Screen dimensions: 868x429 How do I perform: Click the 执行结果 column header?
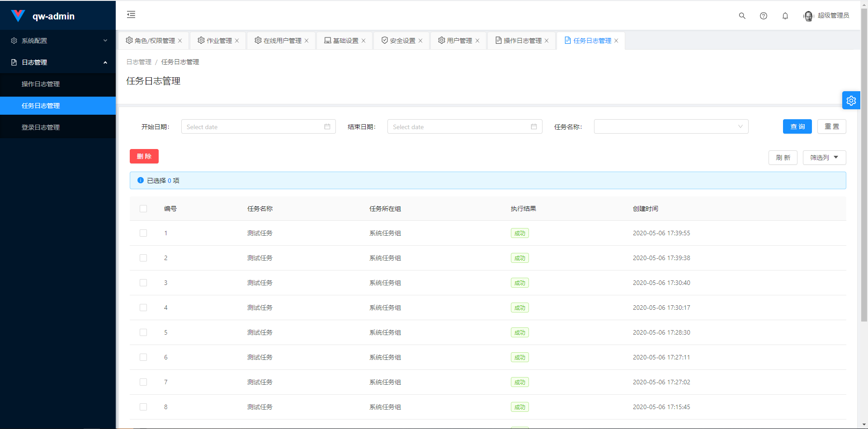click(x=524, y=209)
